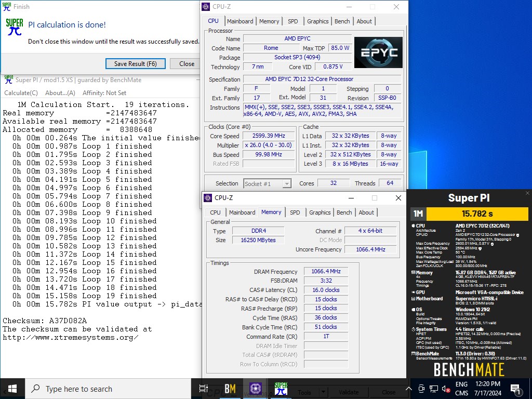532x399 pixels.
Task: Open Task View from the taskbar
Action: pos(204,389)
